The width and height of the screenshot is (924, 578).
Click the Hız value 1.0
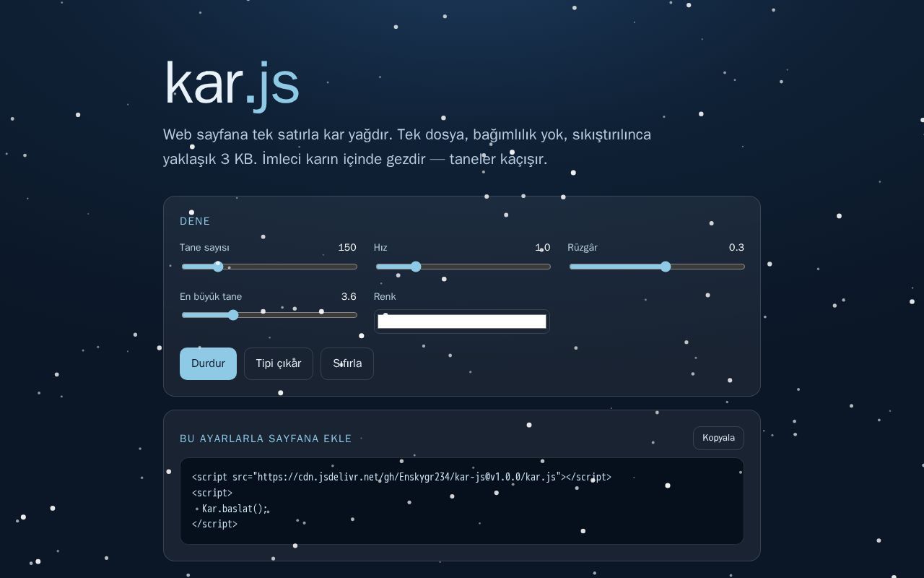coord(543,247)
